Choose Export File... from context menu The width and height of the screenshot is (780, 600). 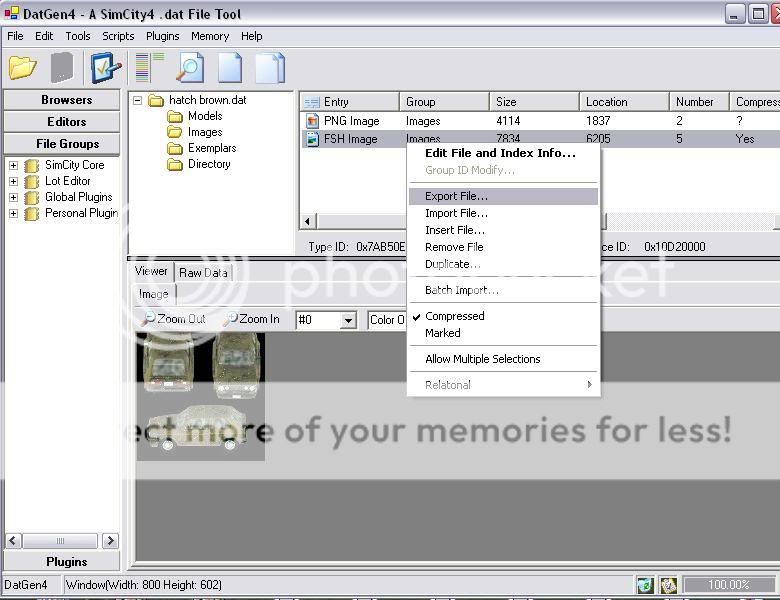pos(456,197)
